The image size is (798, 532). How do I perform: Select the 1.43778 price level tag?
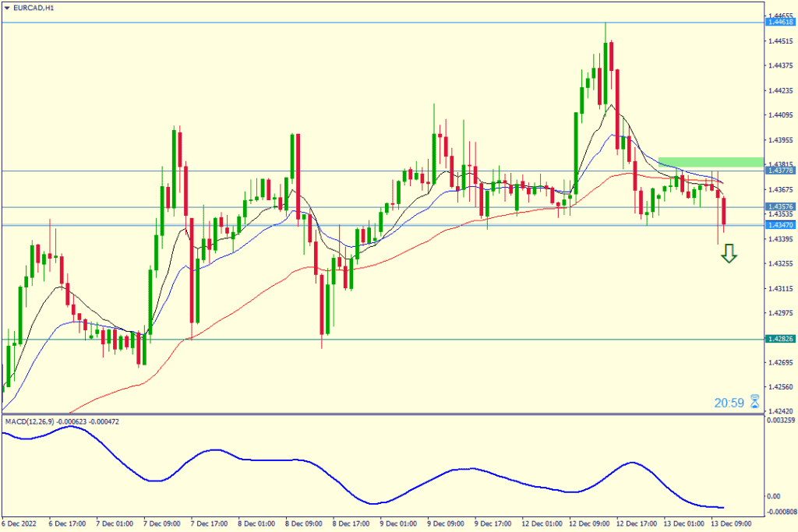[780, 170]
